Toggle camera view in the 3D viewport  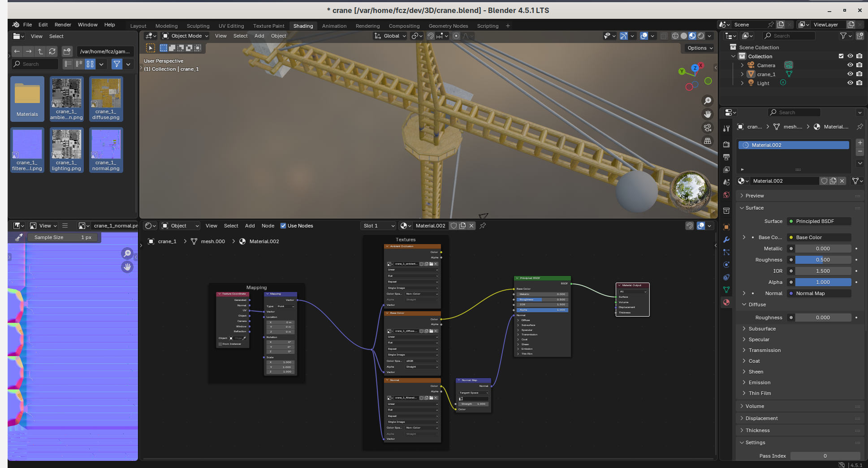click(x=708, y=128)
